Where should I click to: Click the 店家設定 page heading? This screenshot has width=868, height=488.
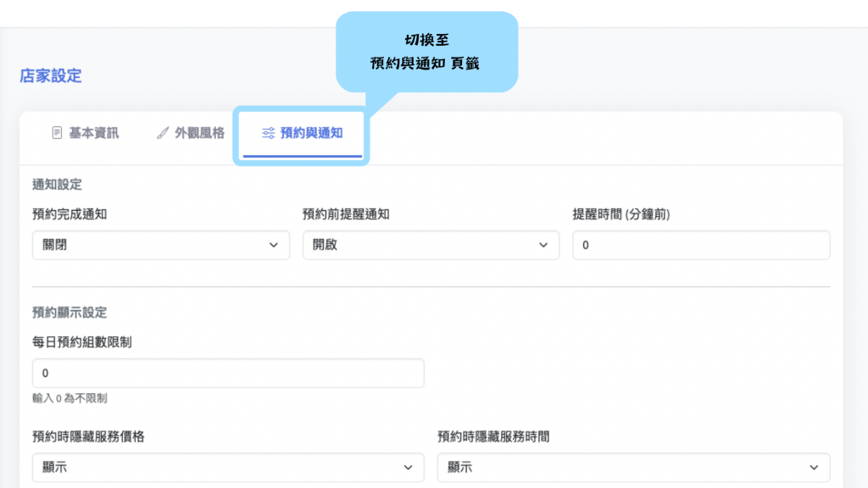point(51,75)
